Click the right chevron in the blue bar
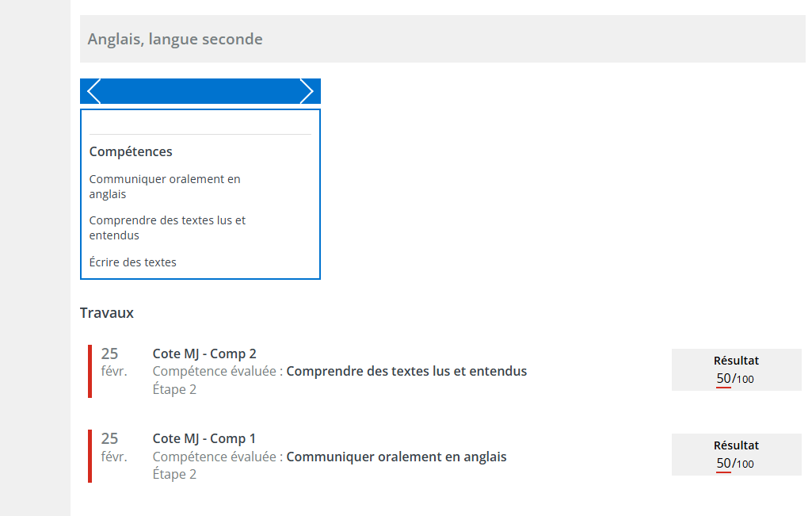The width and height of the screenshot is (812, 516). pos(307,91)
